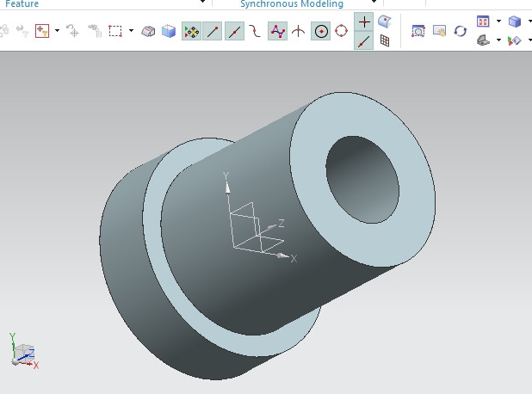The height and width of the screenshot is (394, 532).
Task: Click the Shaded rendering style cube icon
Action: [515, 22]
